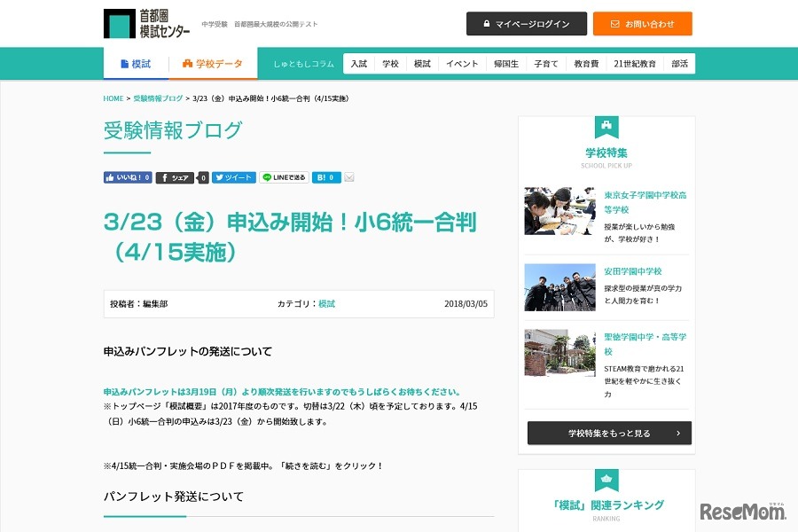Open the マイページログイン login button
Screen dimensions: 798x532
click(526, 24)
